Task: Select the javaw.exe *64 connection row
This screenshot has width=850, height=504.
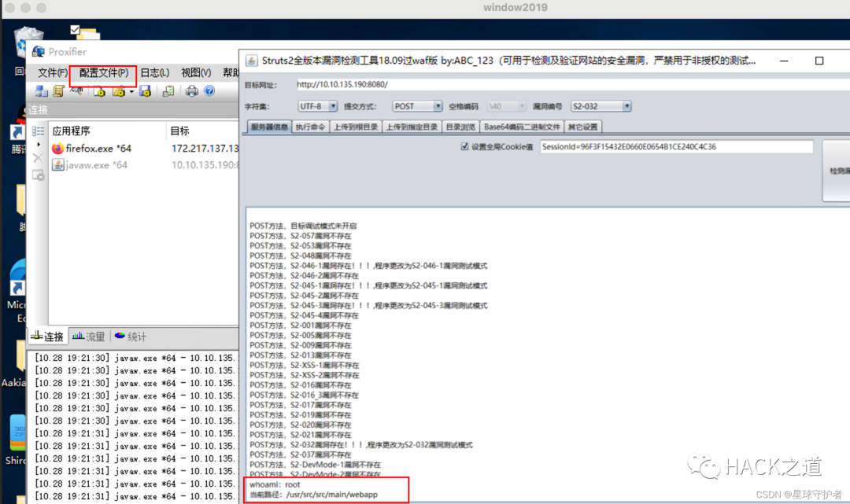Action: pos(144,165)
